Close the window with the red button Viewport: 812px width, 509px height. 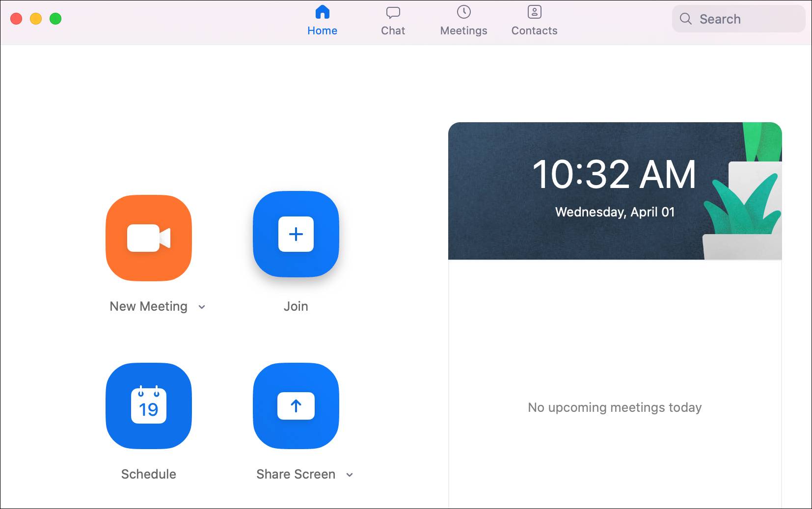(x=16, y=19)
